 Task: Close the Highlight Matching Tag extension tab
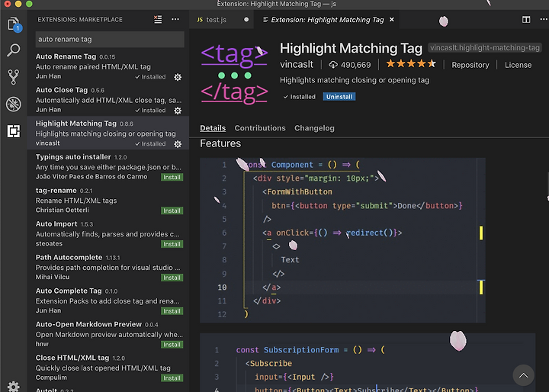(392, 20)
